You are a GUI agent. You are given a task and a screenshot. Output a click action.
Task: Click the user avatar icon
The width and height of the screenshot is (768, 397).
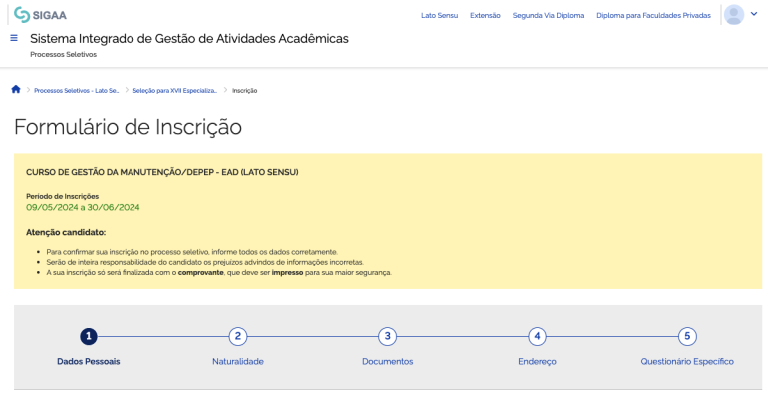(734, 15)
